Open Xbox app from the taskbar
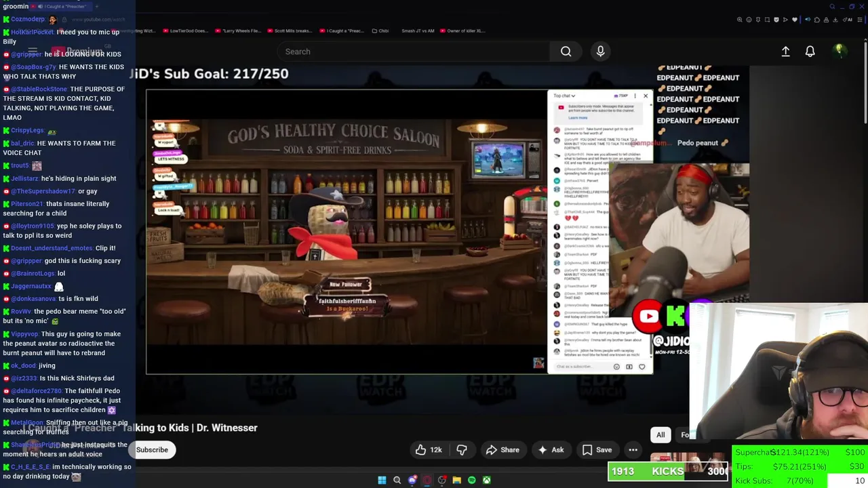Image resolution: width=868 pixels, height=488 pixels. point(487,480)
